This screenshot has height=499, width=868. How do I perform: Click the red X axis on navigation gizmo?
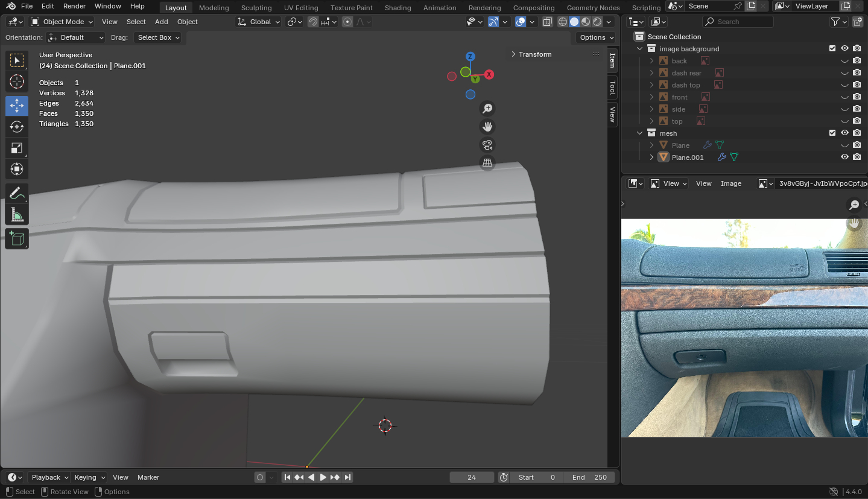[489, 75]
